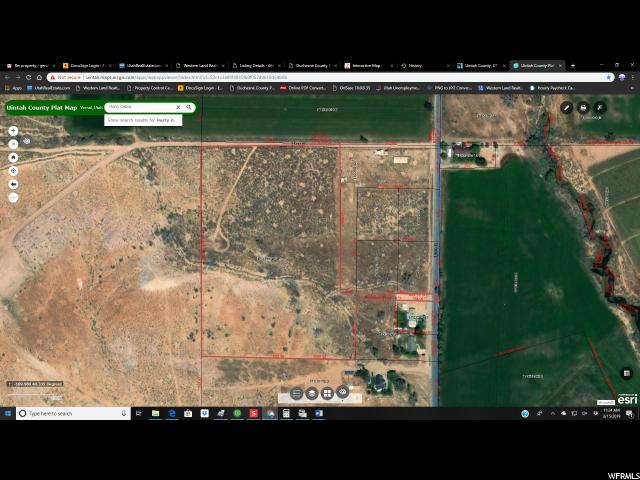Bookmark this page with the star

609,77
